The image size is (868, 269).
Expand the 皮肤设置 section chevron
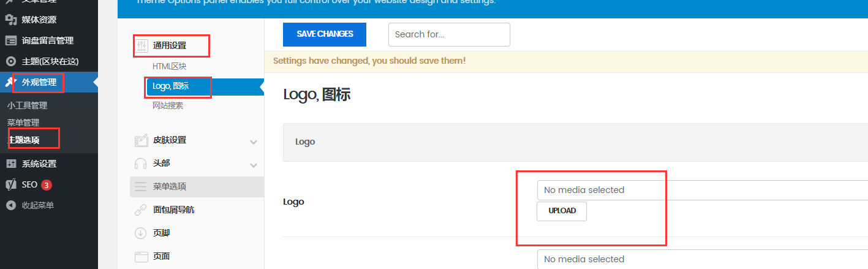pyautogui.click(x=254, y=142)
